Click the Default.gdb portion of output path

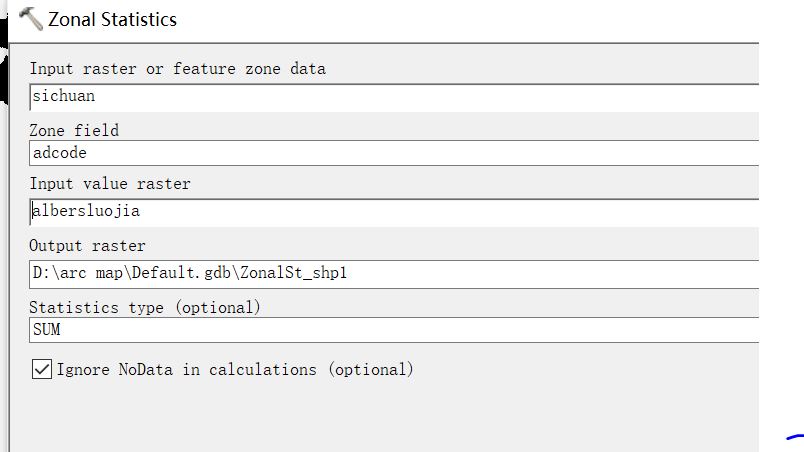[181, 273]
